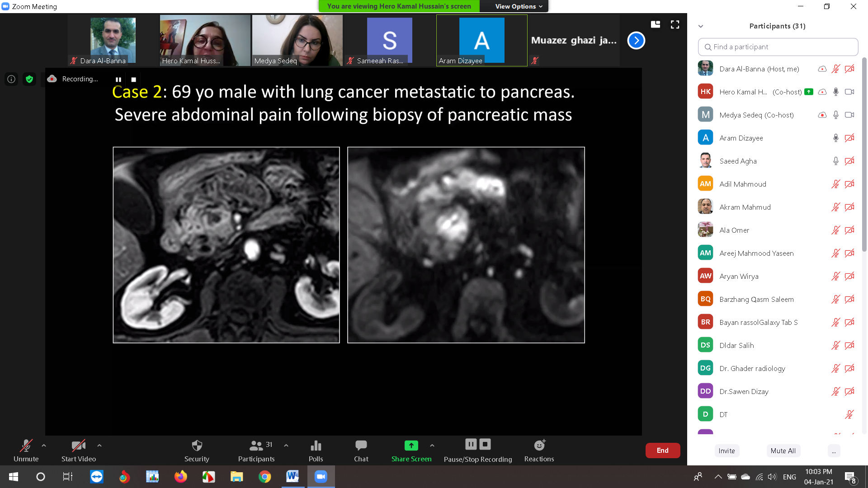Focus the Find a participant field
868x488 pixels.
click(778, 47)
